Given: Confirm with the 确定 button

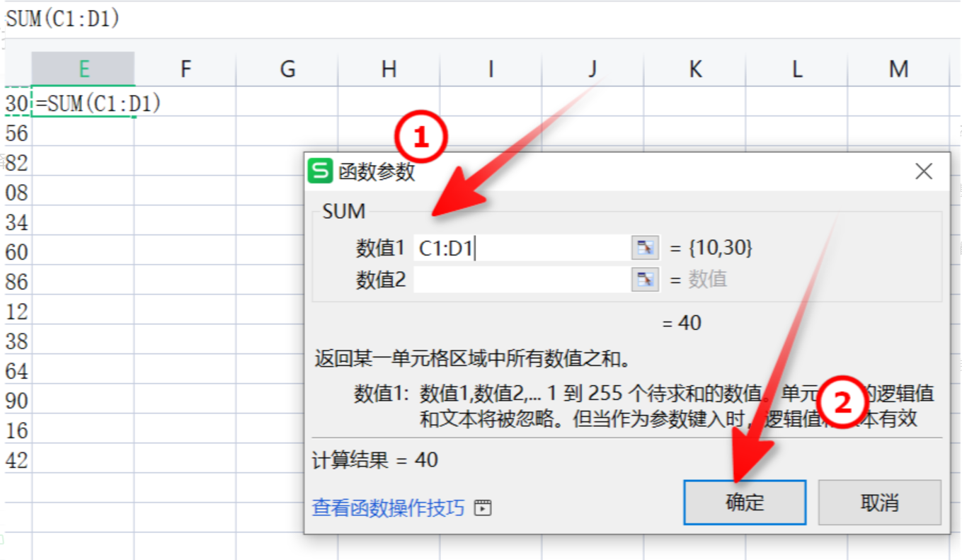Looking at the screenshot, I should pos(745,503).
